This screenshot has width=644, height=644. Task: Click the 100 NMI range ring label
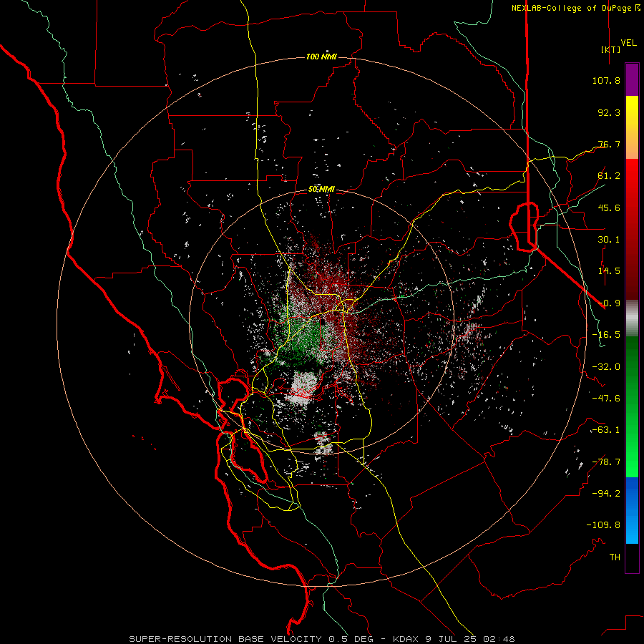point(321,57)
